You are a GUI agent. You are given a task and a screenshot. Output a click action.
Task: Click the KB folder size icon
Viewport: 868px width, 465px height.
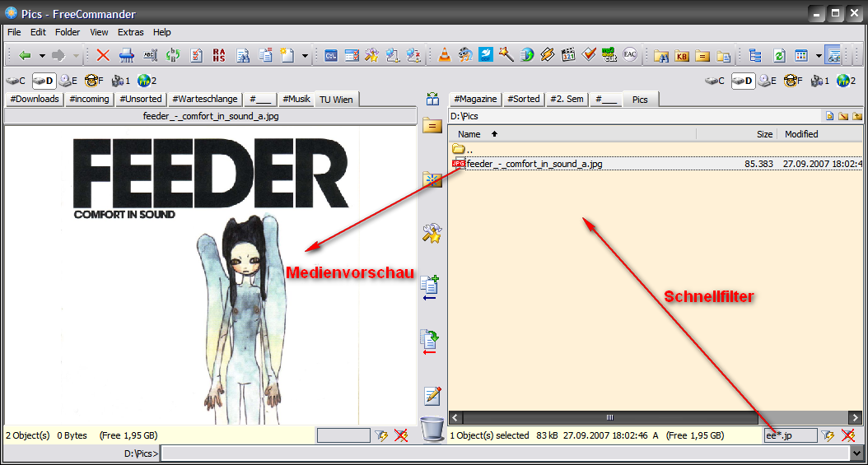[682, 56]
